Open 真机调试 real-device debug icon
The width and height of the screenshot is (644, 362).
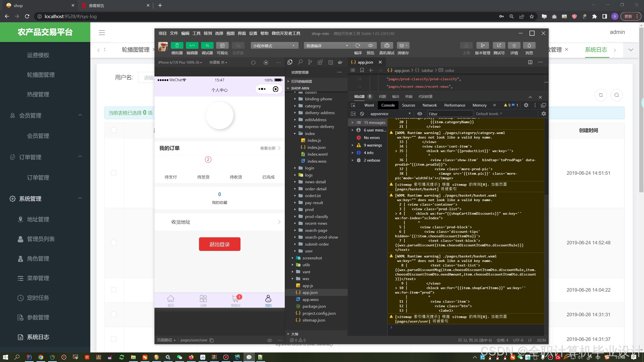pos(387,46)
